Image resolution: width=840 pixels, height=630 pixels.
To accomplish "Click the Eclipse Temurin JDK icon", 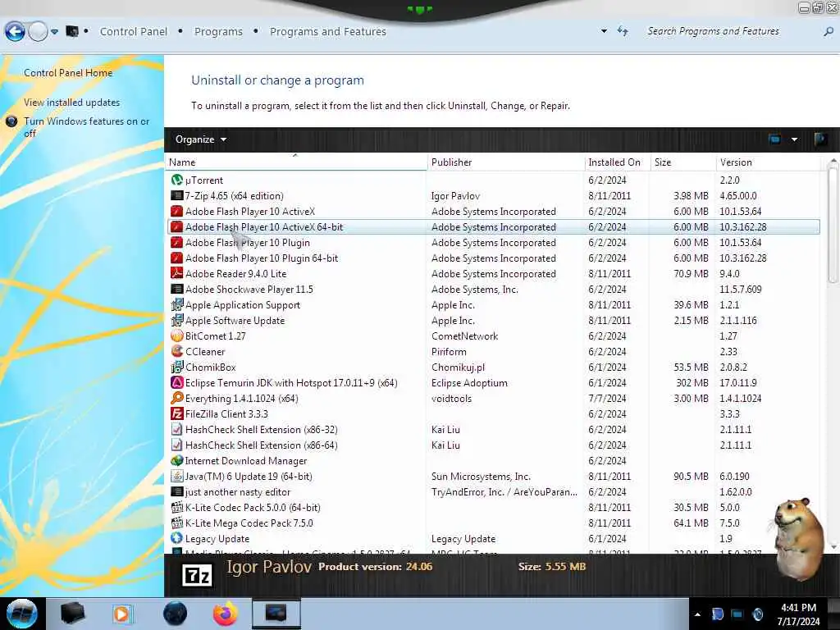I will pyautogui.click(x=177, y=382).
